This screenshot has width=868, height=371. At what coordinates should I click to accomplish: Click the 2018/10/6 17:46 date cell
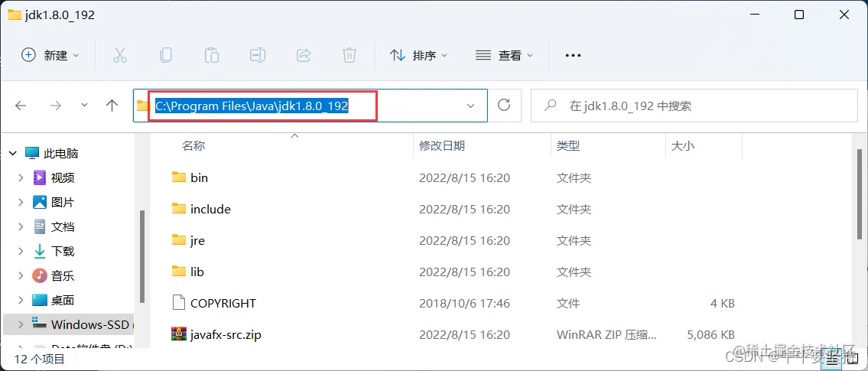[x=464, y=304]
